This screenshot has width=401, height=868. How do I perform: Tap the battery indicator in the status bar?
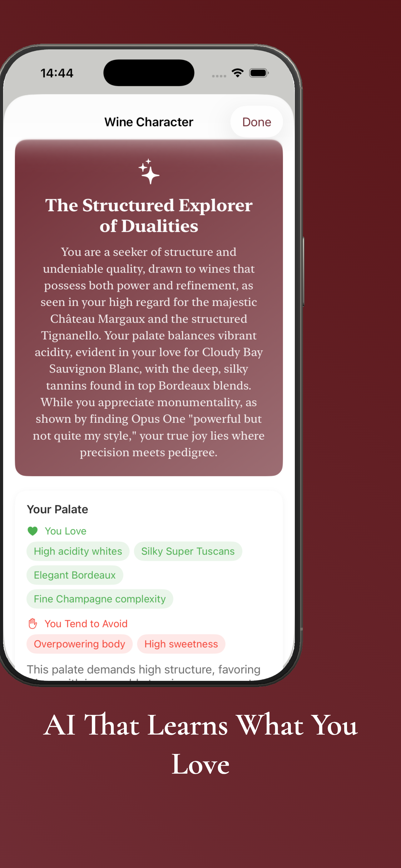[259, 72]
